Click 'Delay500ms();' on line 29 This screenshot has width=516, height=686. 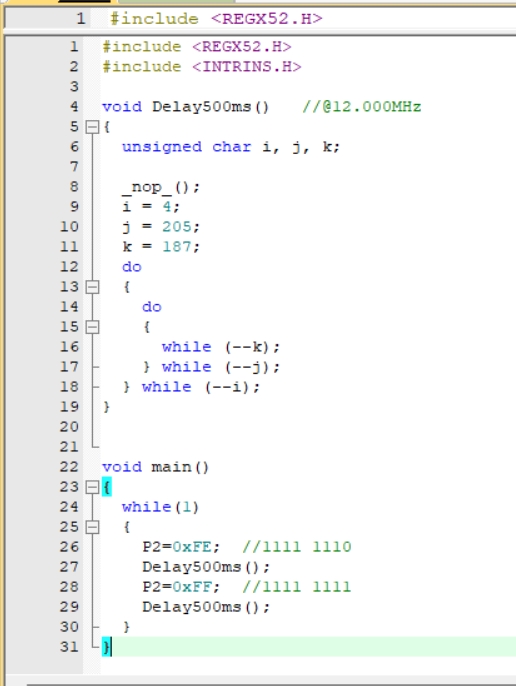coord(206,607)
